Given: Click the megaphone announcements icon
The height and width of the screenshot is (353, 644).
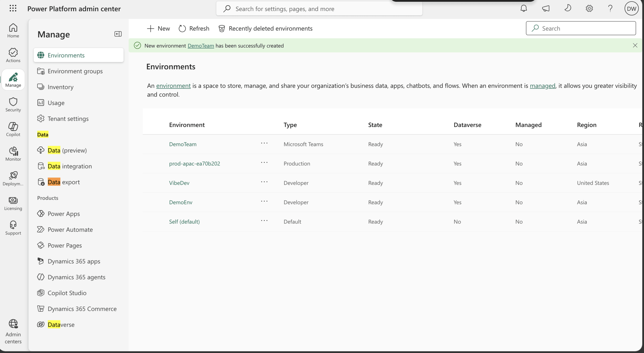Looking at the screenshot, I should click(x=546, y=9).
